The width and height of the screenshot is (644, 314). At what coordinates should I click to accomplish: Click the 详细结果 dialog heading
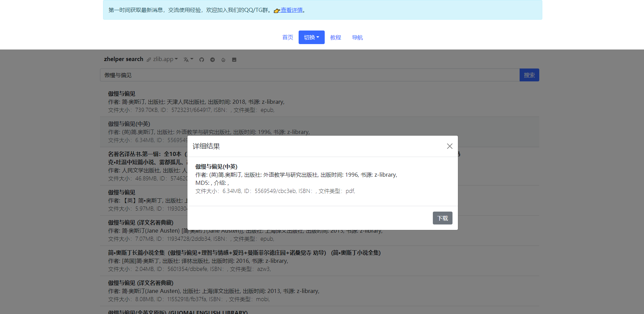pyautogui.click(x=206, y=146)
